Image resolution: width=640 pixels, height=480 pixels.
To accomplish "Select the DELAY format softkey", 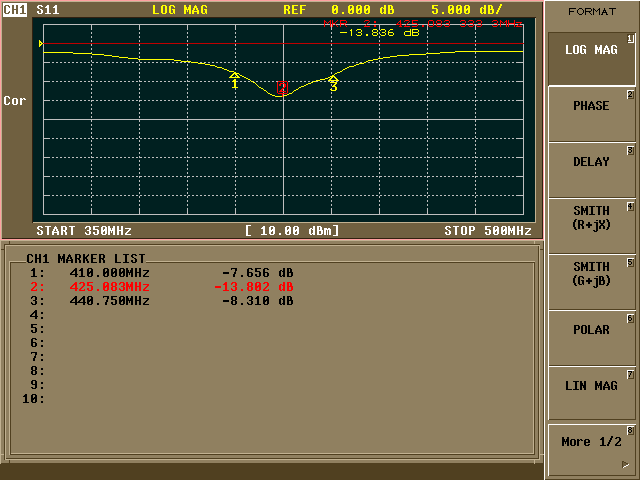I will (x=591, y=171).
